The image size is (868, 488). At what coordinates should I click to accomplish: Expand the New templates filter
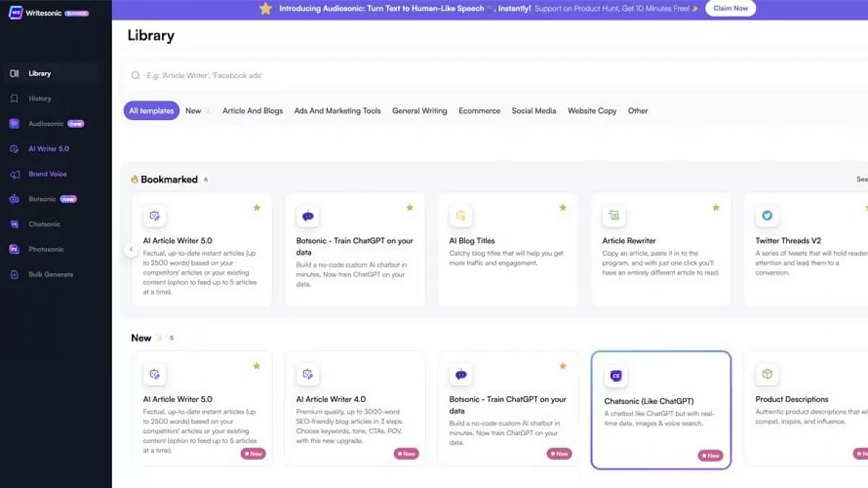(x=196, y=111)
